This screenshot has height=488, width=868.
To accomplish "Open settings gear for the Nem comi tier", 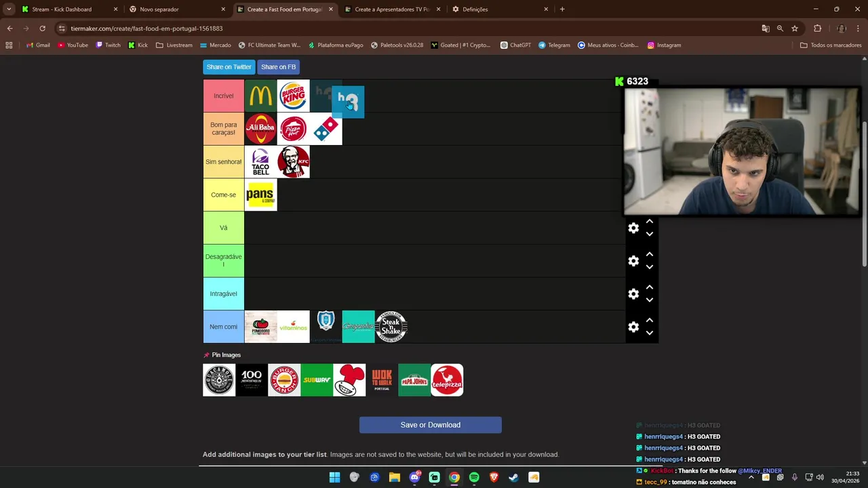I will click(633, 327).
